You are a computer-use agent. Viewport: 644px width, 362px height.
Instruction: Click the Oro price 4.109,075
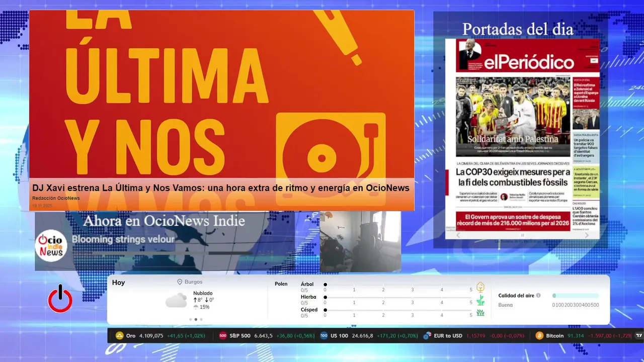point(151,336)
